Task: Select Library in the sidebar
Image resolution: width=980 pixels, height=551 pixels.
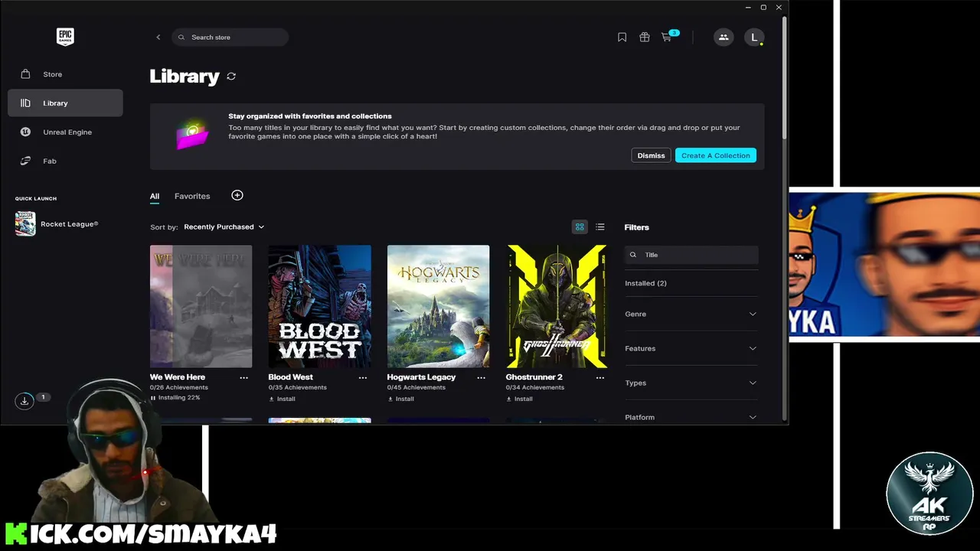Action: point(65,103)
